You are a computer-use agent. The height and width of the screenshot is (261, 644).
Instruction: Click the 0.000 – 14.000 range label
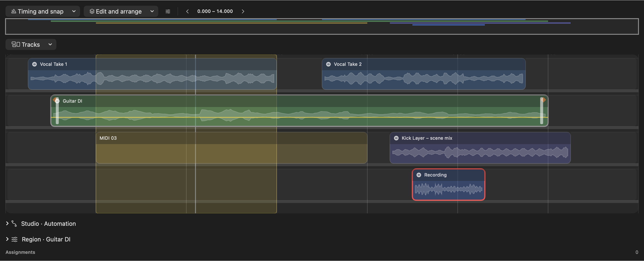click(215, 11)
